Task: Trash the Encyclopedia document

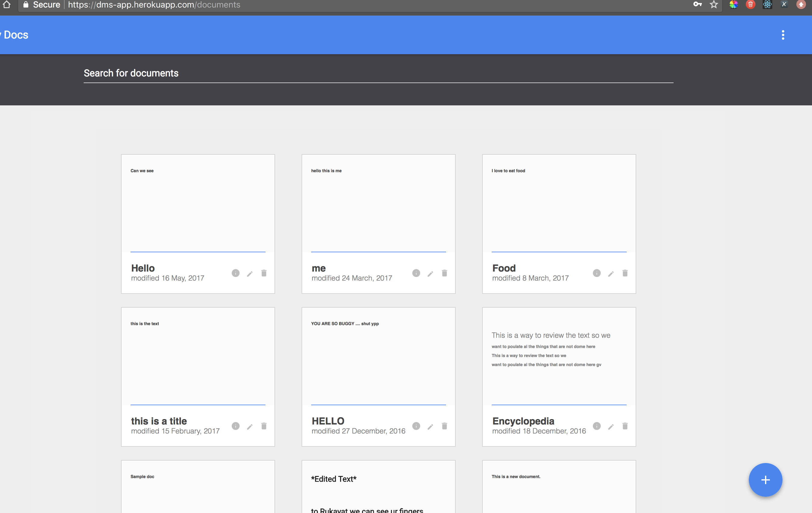Action: tap(624, 426)
